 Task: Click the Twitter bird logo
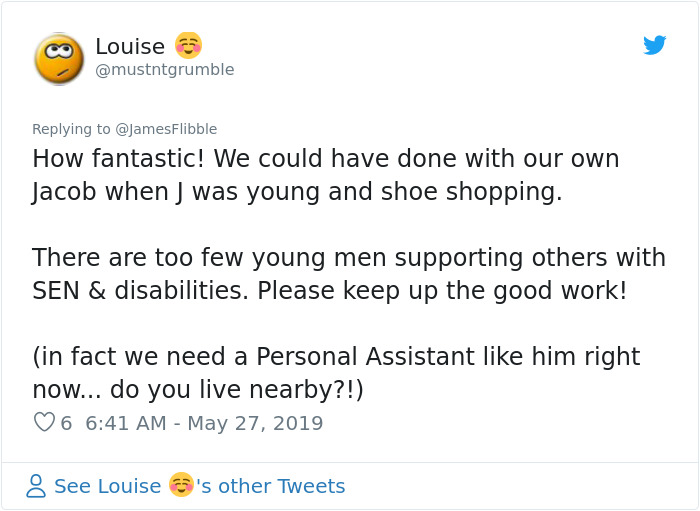click(654, 45)
